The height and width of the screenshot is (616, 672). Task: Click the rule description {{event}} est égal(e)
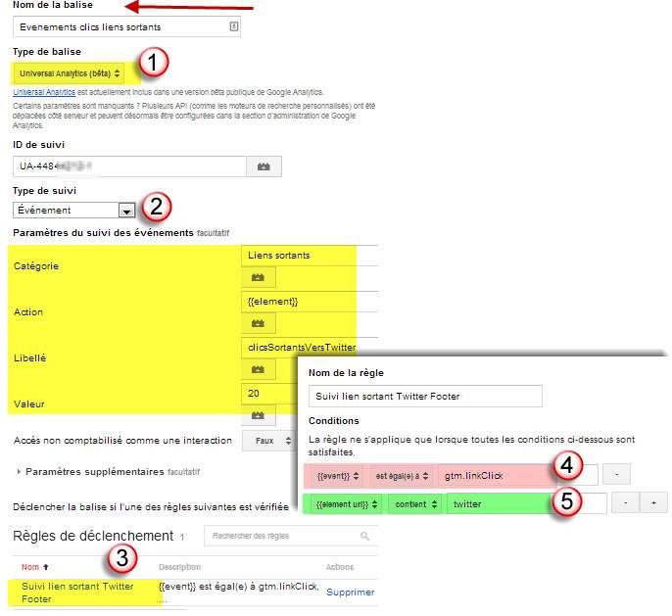(239, 592)
